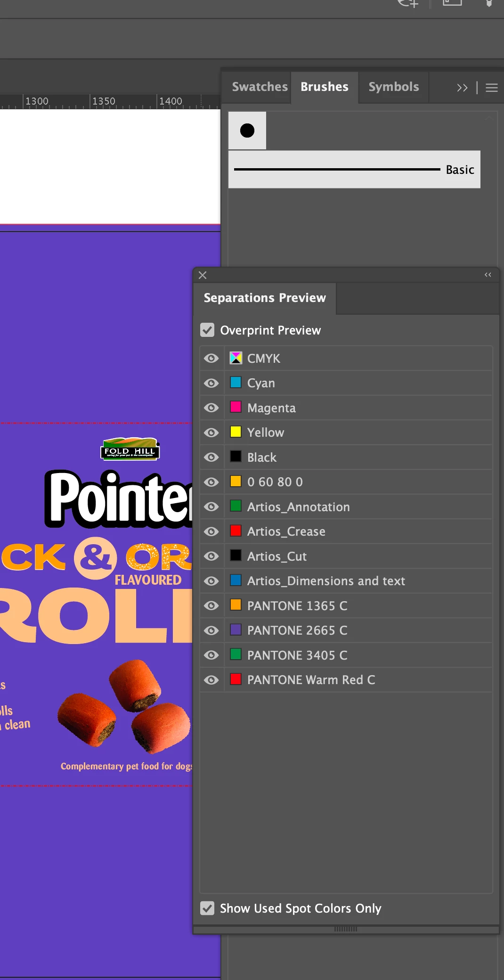Screen dimensions: 504x980
Task: Select the Yellow row label
Action: [x=266, y=433]
